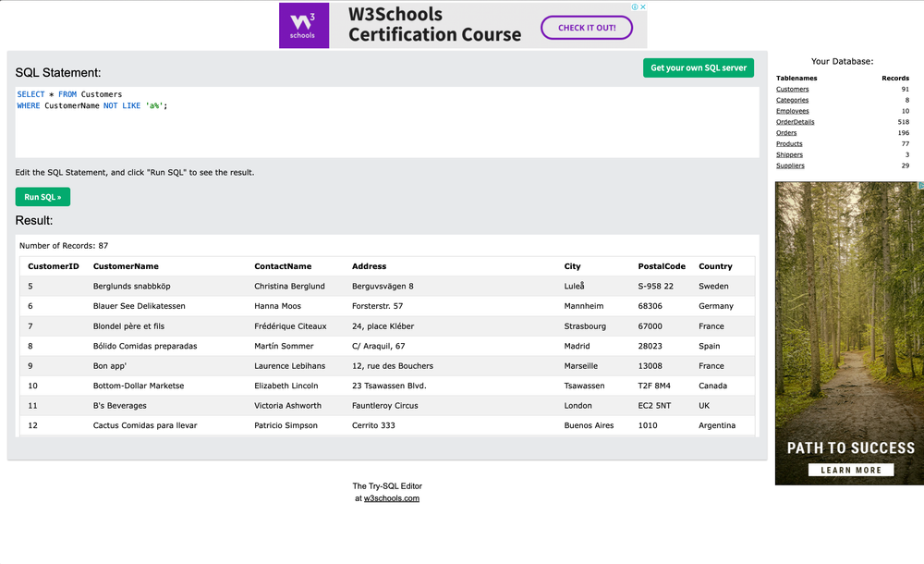The width and height of the screenshot is (924, 564).
Task: Select the Address column header
Action: click(369, 266)
